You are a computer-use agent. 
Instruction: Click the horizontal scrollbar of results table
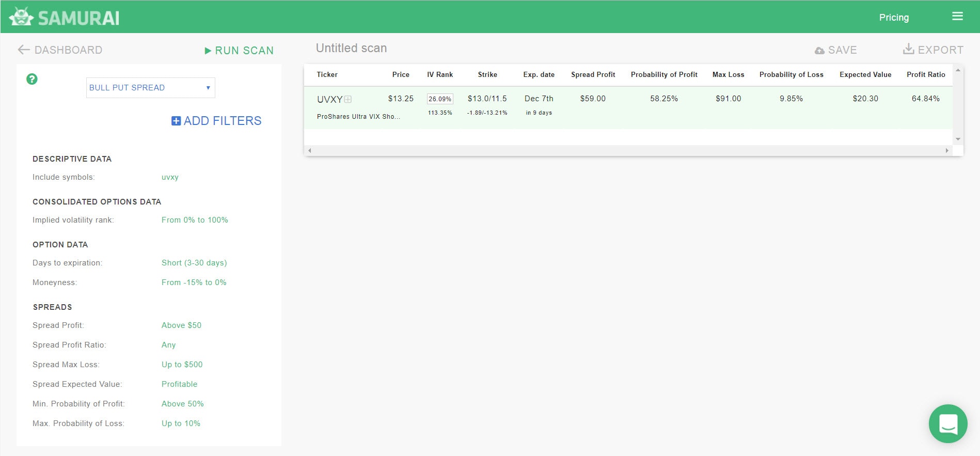point(628,150)
